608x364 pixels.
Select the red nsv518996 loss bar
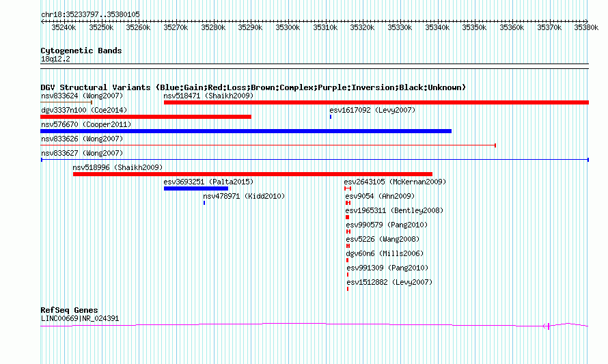tap(253, 174)
